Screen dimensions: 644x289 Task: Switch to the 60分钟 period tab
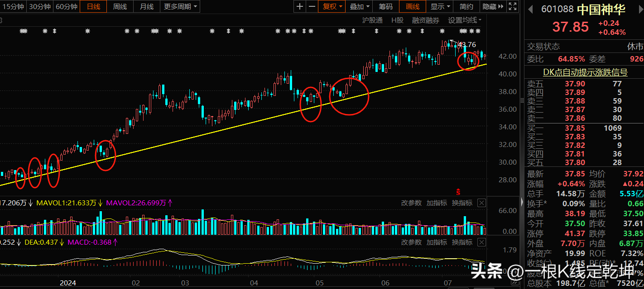tap(66, 6)
